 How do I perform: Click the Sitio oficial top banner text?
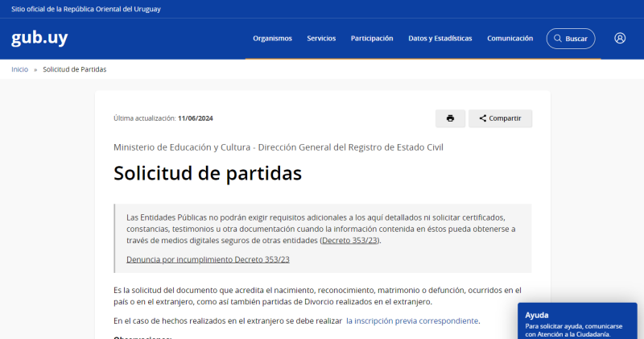pyautogui.click(x=85, y=7)
